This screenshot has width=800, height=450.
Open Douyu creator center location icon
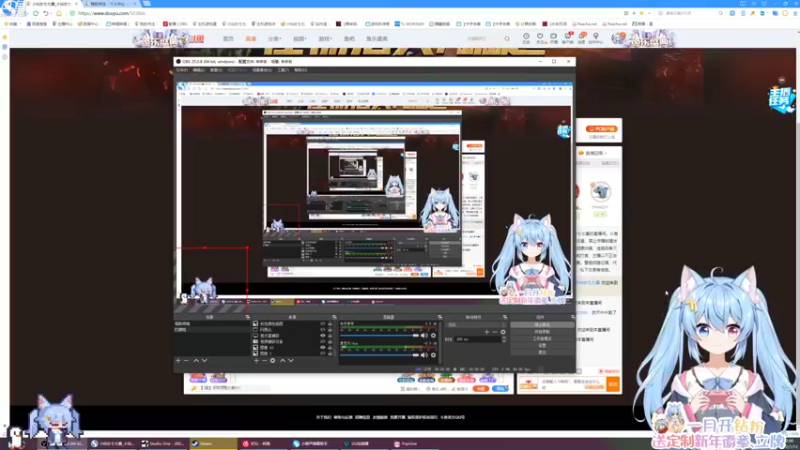595,38
